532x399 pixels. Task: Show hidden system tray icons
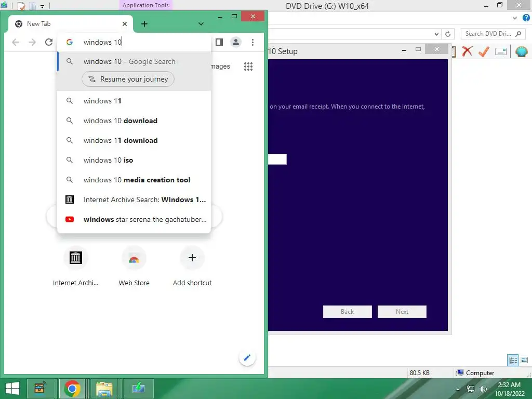tap(458, 389)
